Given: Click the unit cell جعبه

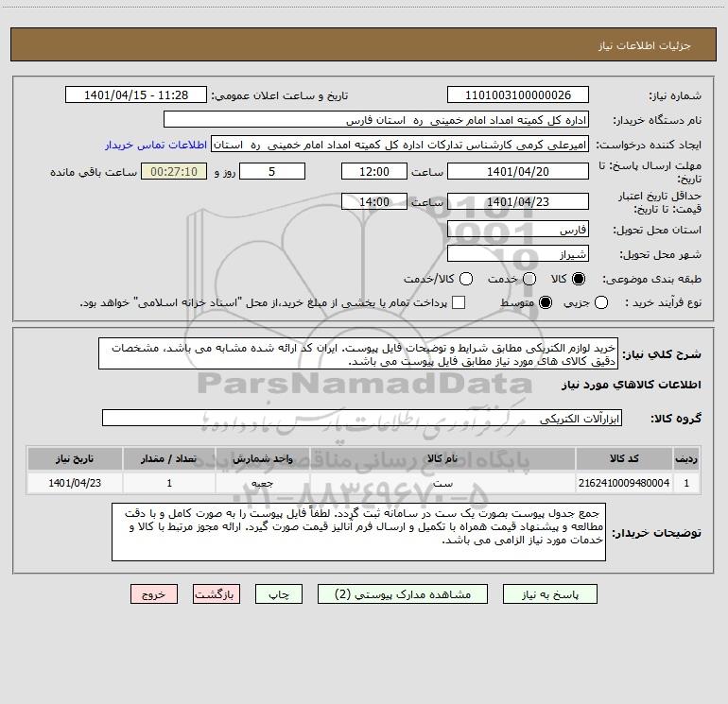Looking at the screenshot, I should point(262,483).
